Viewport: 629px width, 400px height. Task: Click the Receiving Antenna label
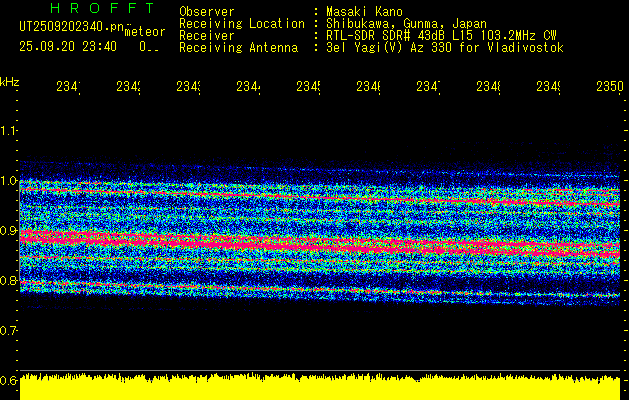238,48
